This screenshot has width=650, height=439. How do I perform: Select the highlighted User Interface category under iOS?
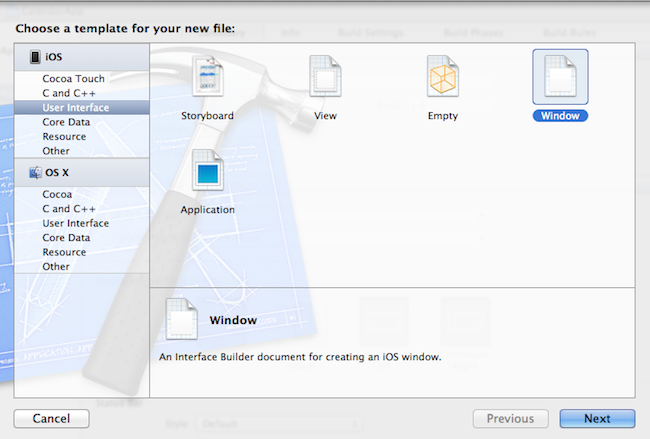point(82,107)
